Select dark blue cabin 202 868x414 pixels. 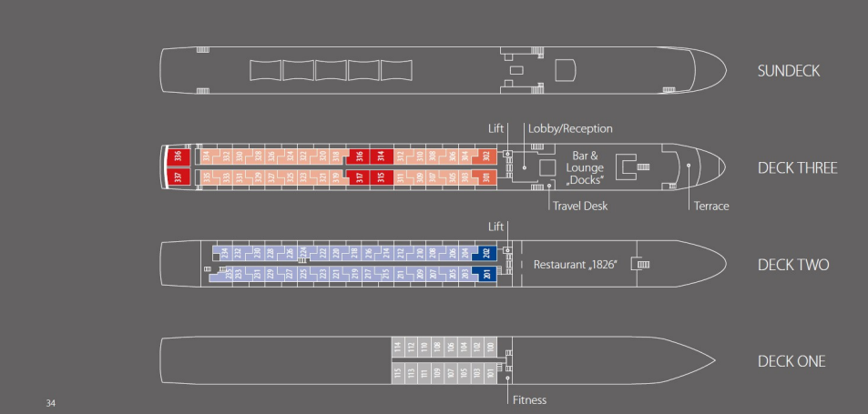(x=486, y=253)
